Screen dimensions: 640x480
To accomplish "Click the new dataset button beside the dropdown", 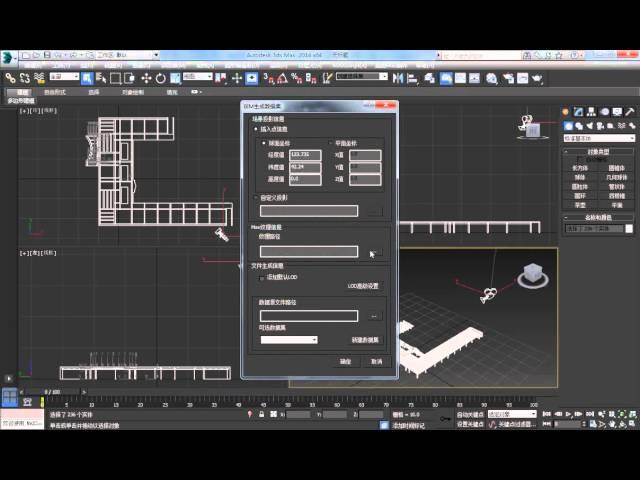I will (x=365, y=340).
